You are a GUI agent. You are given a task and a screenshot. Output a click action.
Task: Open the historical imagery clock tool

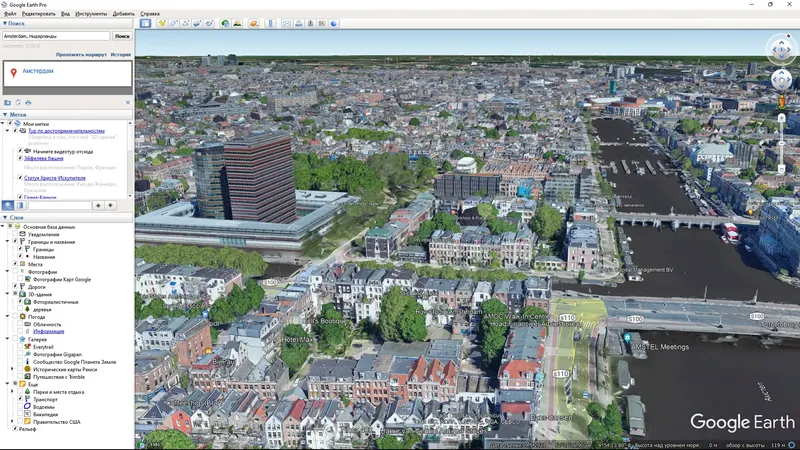point(225,23)
